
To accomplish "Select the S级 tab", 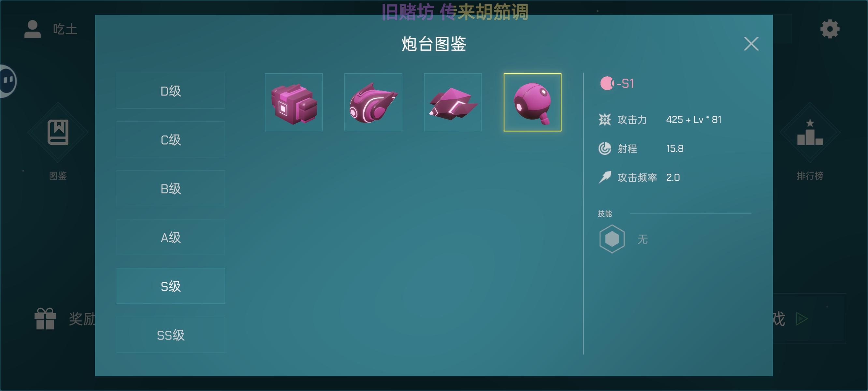I will point(170,286).
